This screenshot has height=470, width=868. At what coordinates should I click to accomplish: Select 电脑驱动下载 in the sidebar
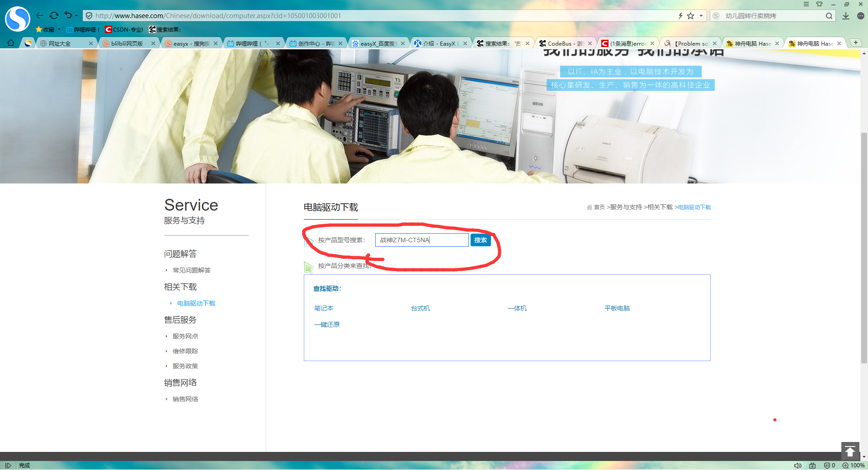point(196,303)
